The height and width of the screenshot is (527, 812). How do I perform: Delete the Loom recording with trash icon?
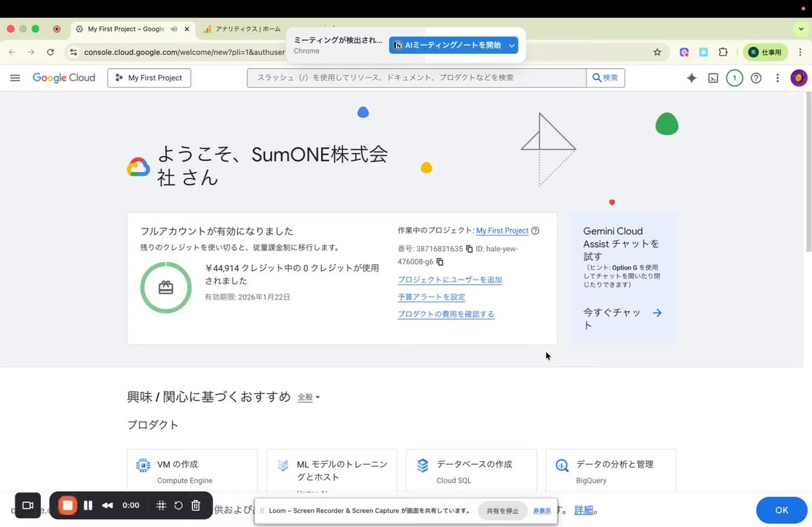196,505
